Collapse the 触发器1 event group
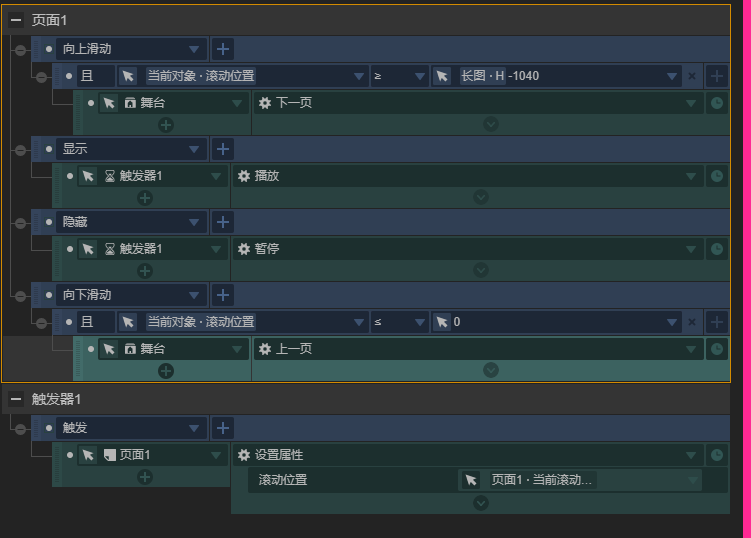Screen dimensions: 751x538 click(16, 399)
